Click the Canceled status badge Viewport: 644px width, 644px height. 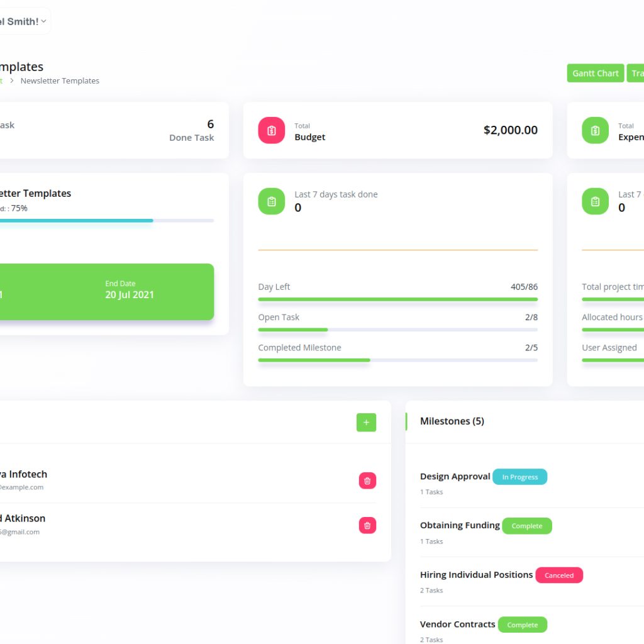tap(558, 575)
